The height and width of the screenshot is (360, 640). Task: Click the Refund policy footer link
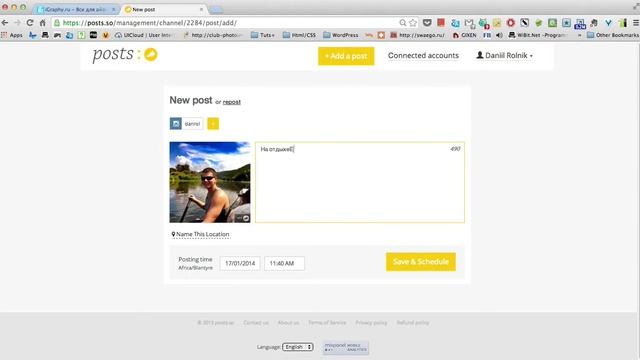tap(413, 323)
